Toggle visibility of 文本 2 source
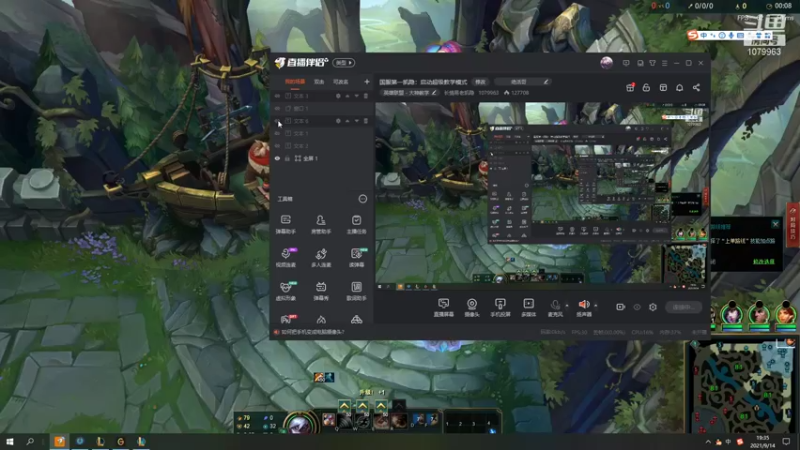This screenshot has width=800, height=450. point(278,146)
